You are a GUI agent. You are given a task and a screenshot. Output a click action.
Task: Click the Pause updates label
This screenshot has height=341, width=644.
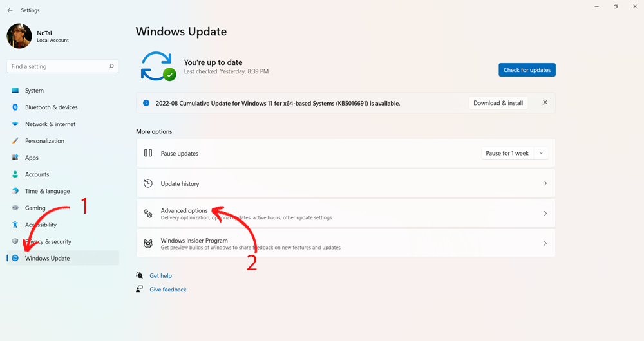click(x=180, y=154)
